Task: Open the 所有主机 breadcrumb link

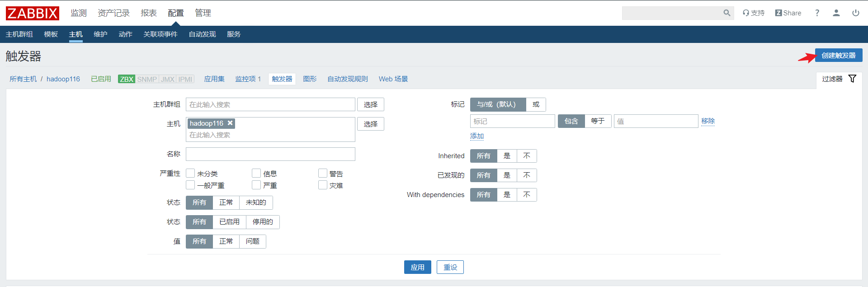Action: 23,79
